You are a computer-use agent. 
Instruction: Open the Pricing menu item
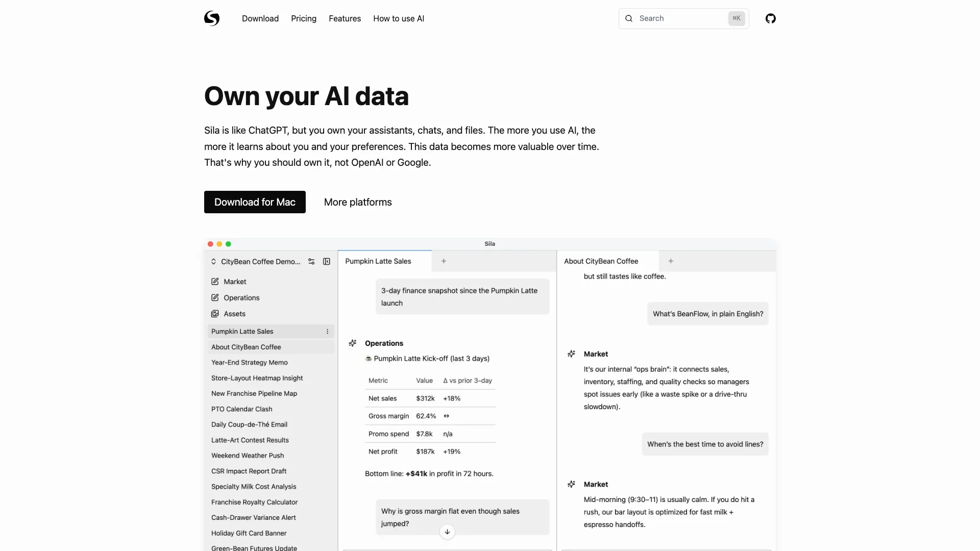[304, 18]
